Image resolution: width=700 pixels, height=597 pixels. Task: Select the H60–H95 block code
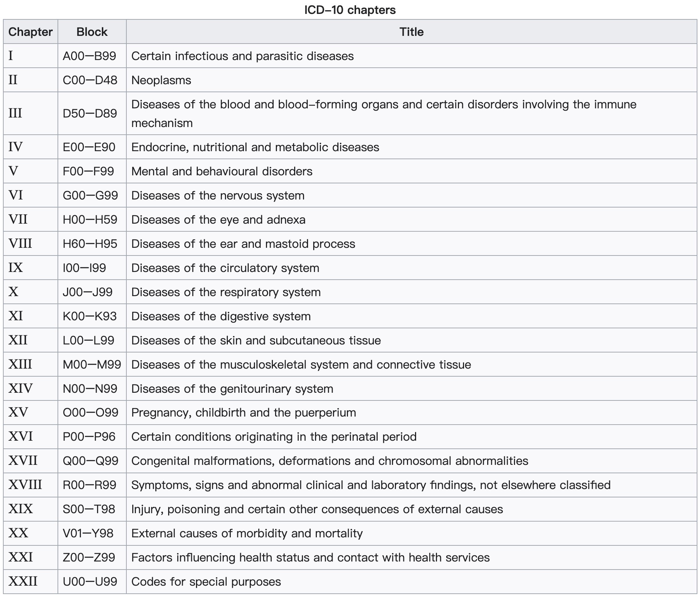point(90,244)
